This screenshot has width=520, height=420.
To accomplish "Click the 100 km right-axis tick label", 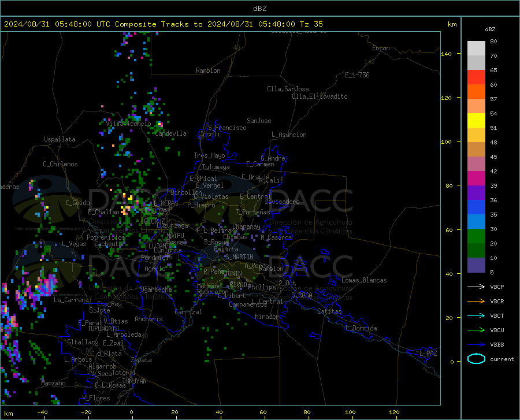I will [447, 142].
